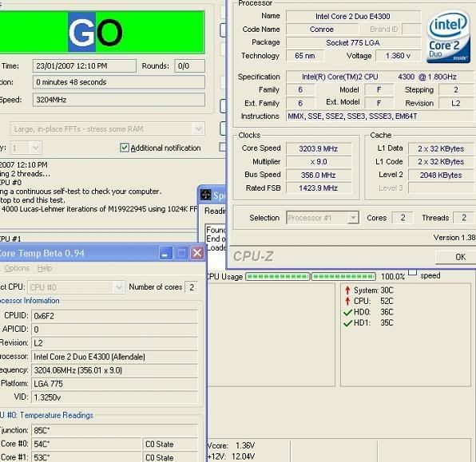Screen dimensions: 476x462
Task: Click the Processor field with Allendale
Action: 115,357
